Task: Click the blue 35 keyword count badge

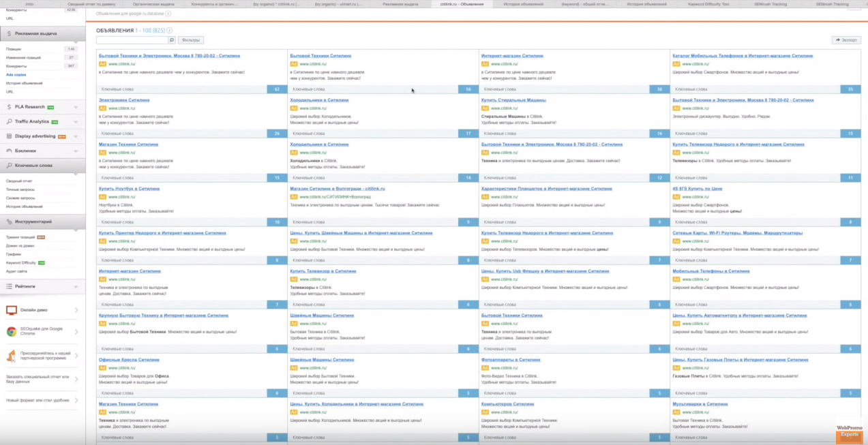Action: [x=850, y=89]
